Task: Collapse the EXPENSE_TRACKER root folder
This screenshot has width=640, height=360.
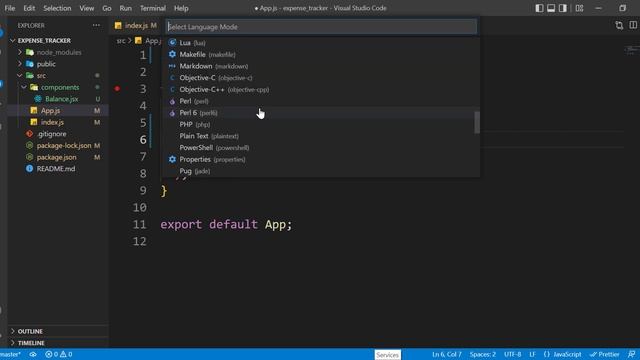Action: coord(44,40)
